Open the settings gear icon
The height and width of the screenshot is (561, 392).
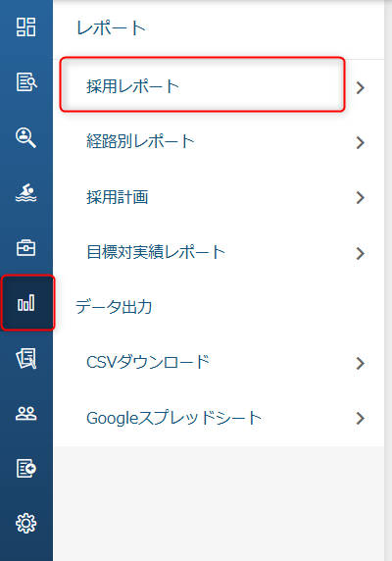26,524
